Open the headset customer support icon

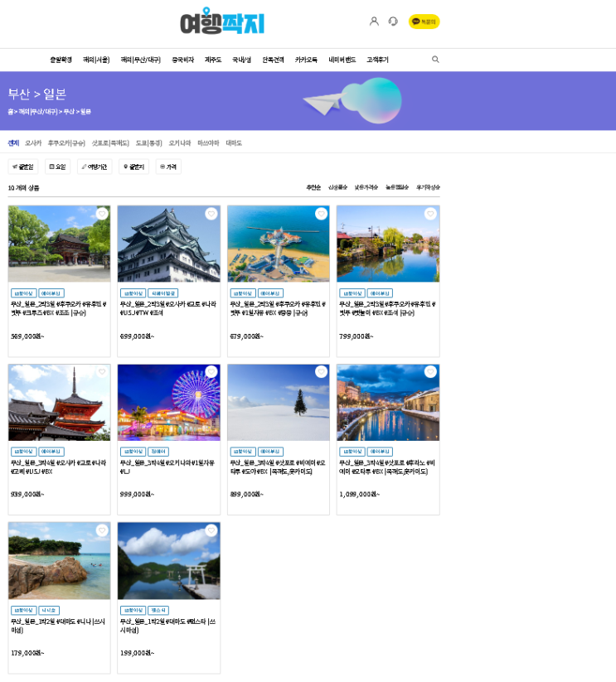393,22
